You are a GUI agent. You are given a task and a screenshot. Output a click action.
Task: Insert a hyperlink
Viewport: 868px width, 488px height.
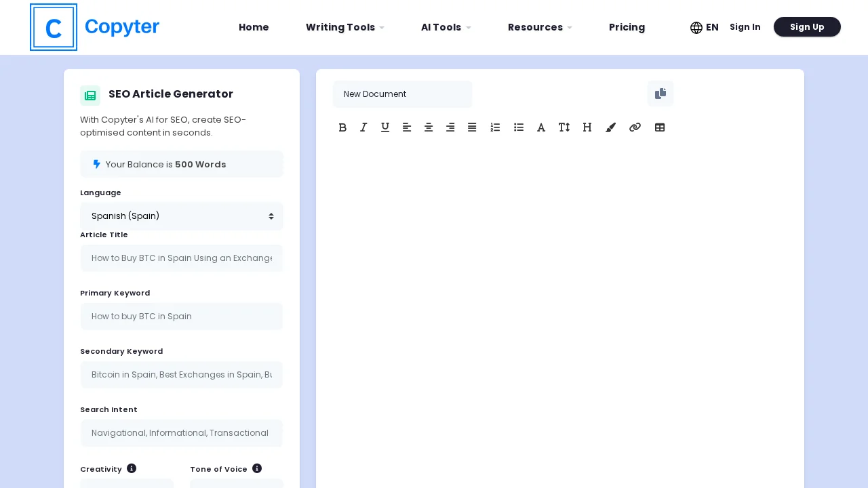[x=635, y=127]
